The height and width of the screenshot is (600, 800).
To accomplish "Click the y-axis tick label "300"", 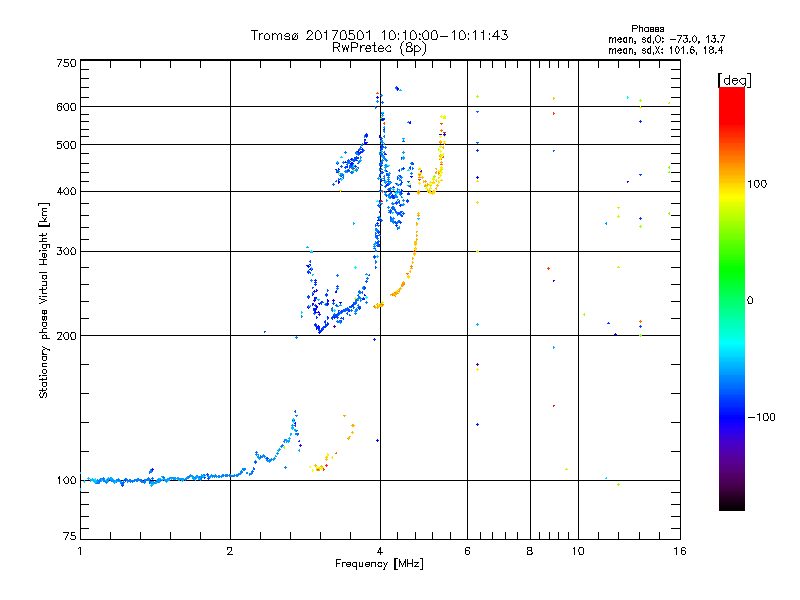I will 66,251.
